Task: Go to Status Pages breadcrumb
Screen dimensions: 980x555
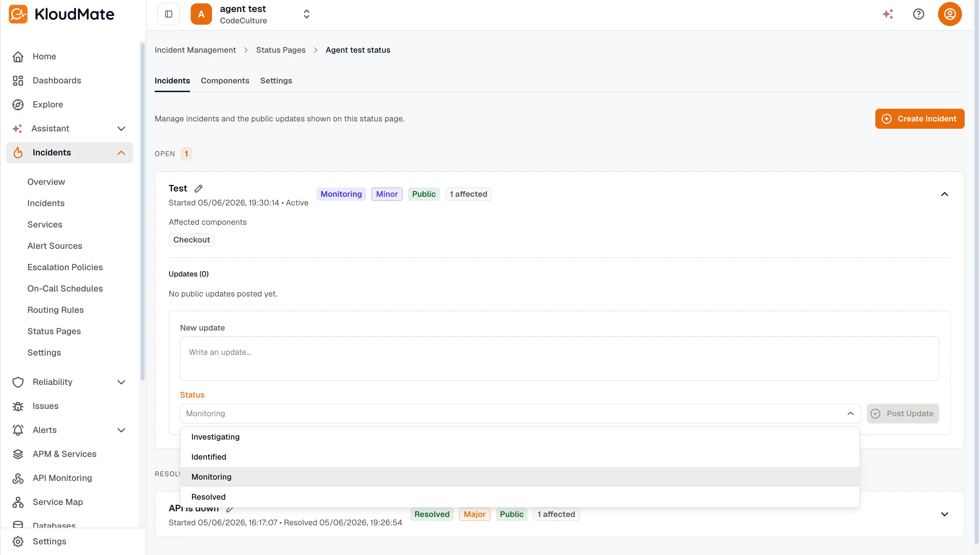Action: (280, 50)
